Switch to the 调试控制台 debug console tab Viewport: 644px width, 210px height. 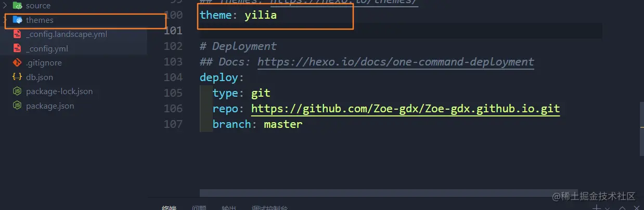[x=269, y=208]
